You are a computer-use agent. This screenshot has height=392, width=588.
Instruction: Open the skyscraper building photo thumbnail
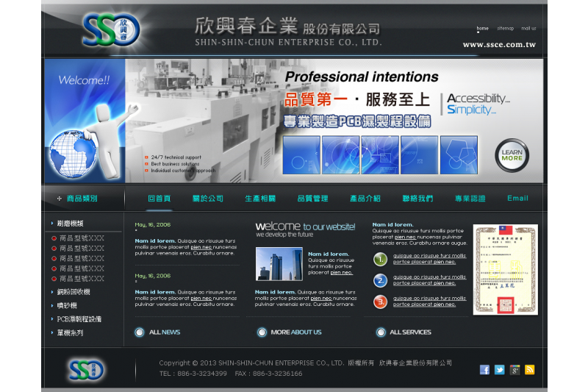point(279,264)
